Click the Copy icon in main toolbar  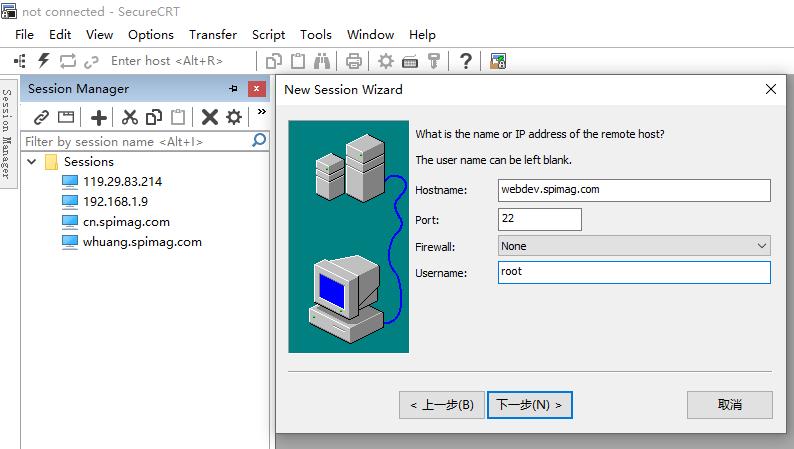274,61
